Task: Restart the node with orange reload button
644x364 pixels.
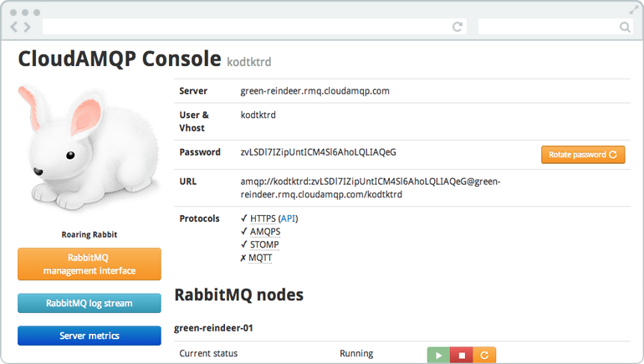Action: 484,355
